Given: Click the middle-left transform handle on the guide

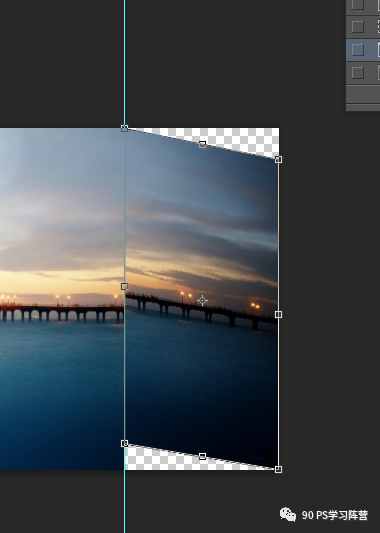Looking at the screenshot, I should pyautogui.click(x=124, y=287).
